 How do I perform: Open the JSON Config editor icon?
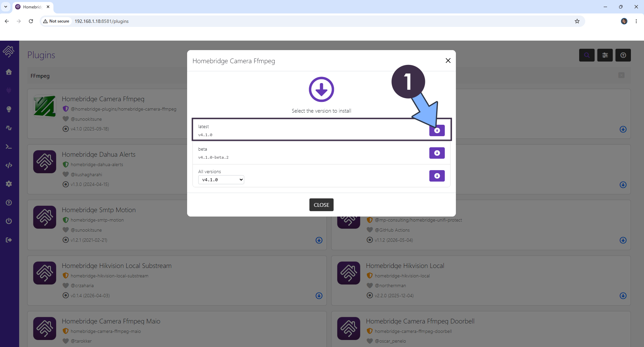pyautogui.click(x=9, y=165)
